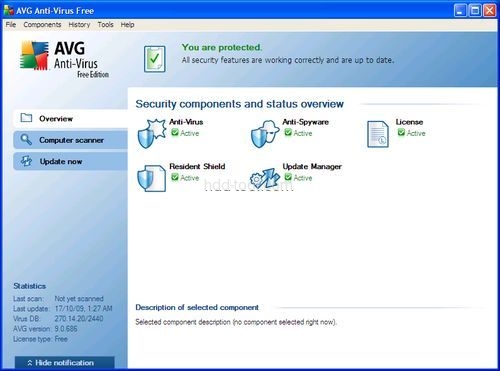
Task: Click the 'You are protected.' status heading
Action: (x=222, y=47)
